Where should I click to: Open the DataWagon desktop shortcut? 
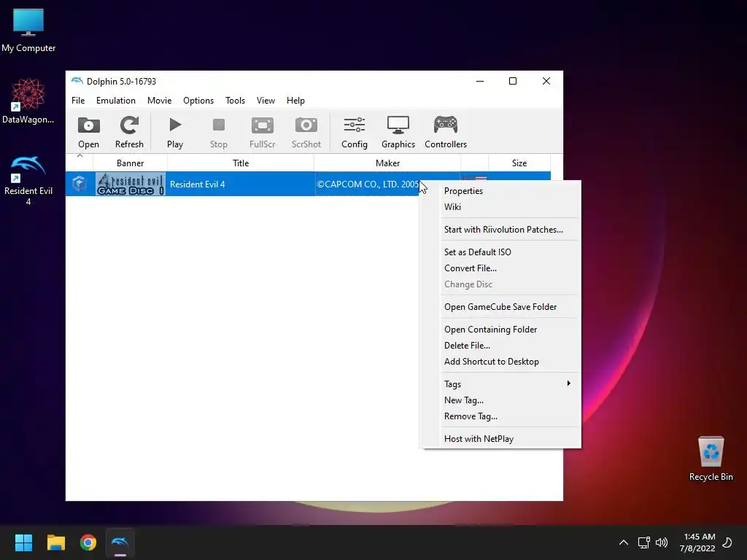pos(28,101)
